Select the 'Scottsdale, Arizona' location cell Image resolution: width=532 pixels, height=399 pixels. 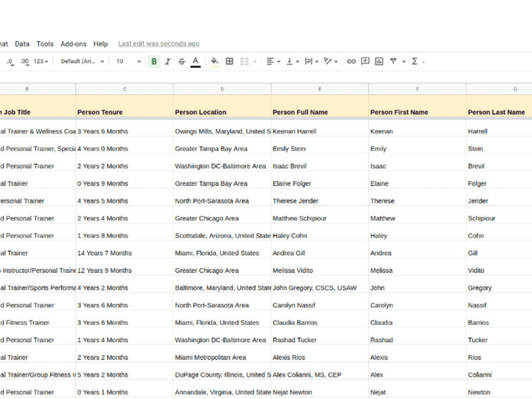coord(222,232)
